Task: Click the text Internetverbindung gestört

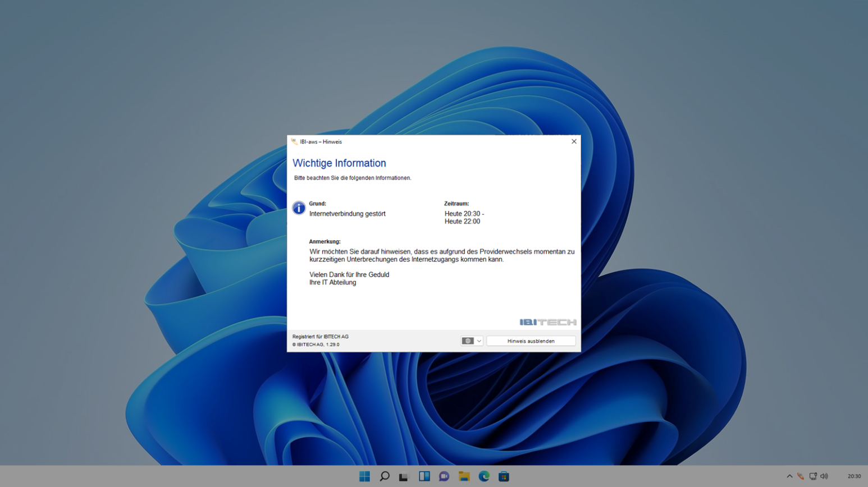Action: coord(347,214)
